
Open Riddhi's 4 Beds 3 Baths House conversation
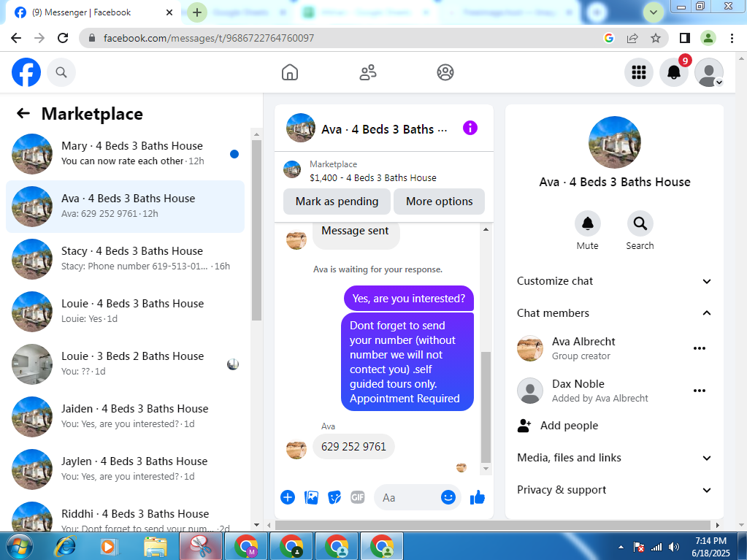coord(126,516)
